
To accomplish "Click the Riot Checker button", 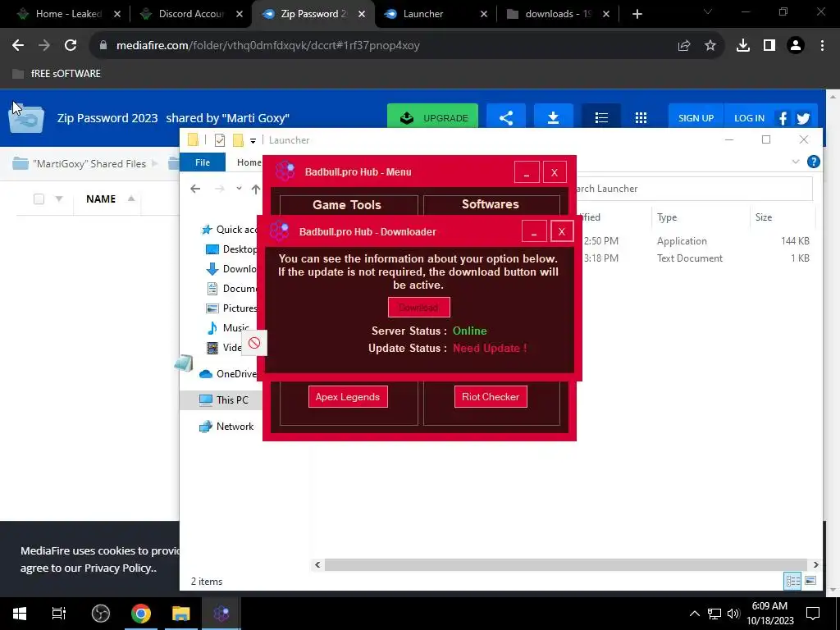I will click(491, 397).
